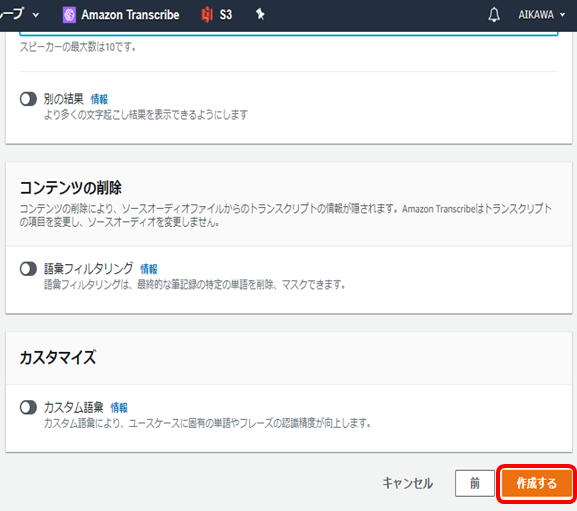Click the orange 作成する button
The width and height of the screenshot is (577, 511).
[x=536, y=483]
